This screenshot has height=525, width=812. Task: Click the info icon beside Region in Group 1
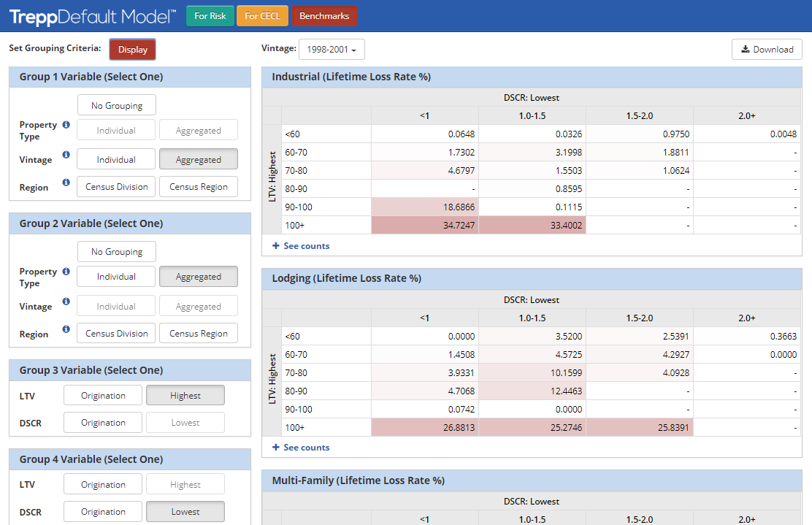pos(65,183)
